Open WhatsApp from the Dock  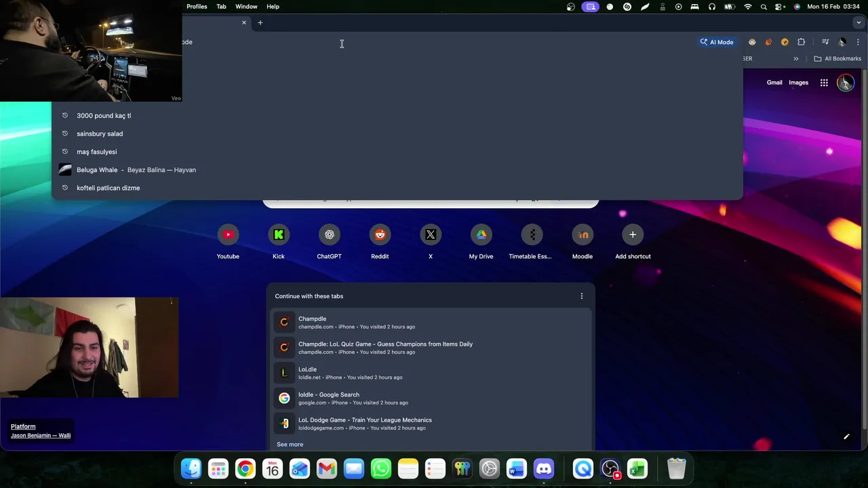click(x=381, y=468)
